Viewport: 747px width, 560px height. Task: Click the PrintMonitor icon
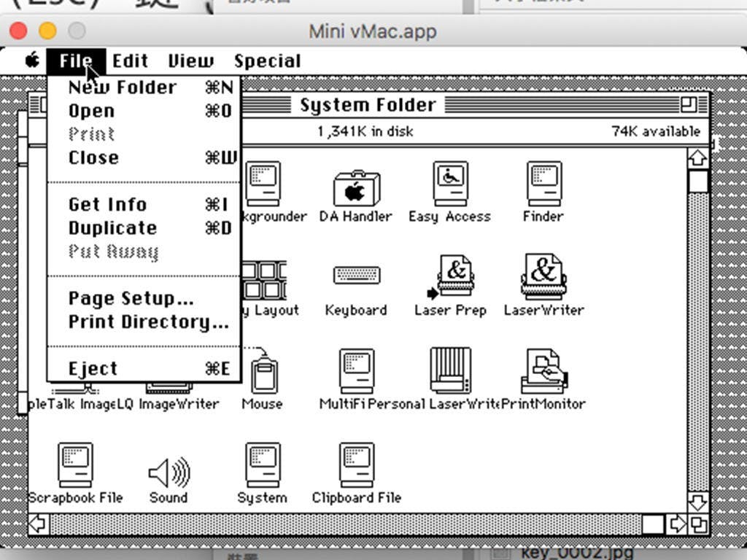point(544,371)
